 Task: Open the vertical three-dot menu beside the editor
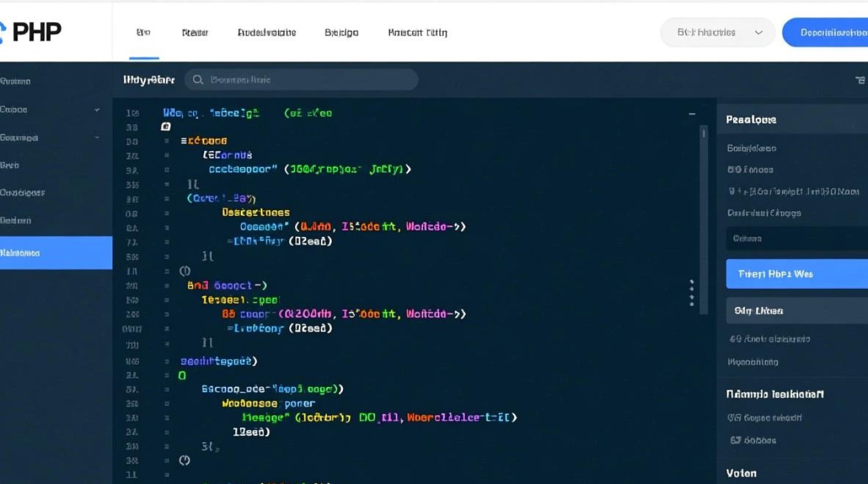pos(692,293)
